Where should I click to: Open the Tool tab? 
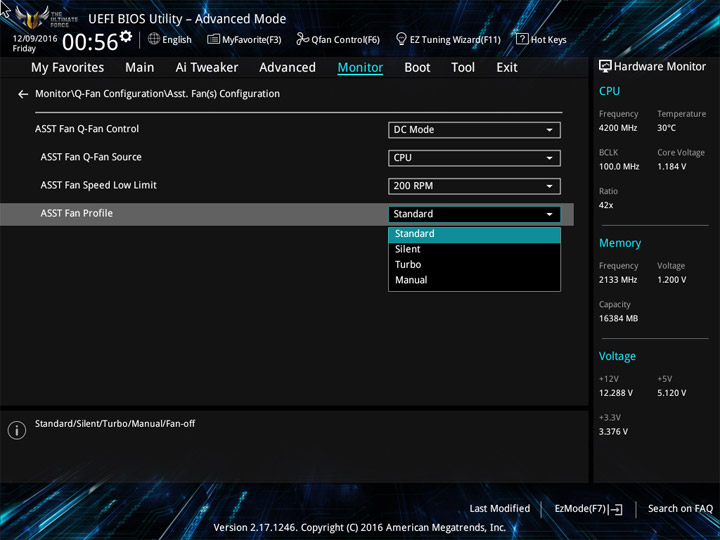(463, 68)
